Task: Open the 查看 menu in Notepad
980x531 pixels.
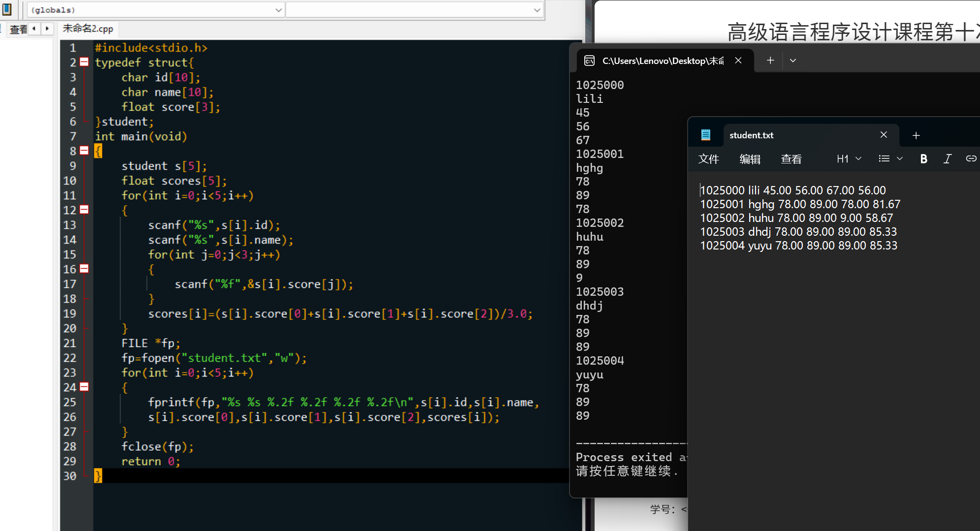Action: 791,159
